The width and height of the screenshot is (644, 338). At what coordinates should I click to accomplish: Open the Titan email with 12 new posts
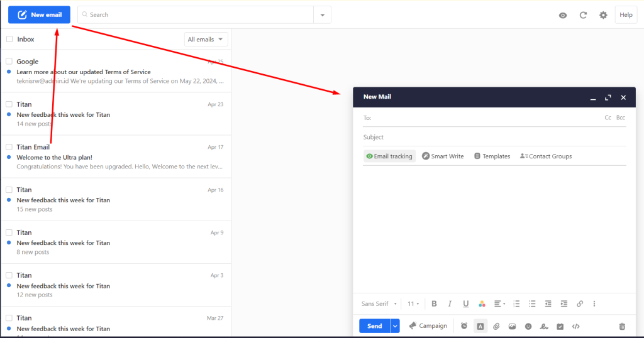pos(116,285)
